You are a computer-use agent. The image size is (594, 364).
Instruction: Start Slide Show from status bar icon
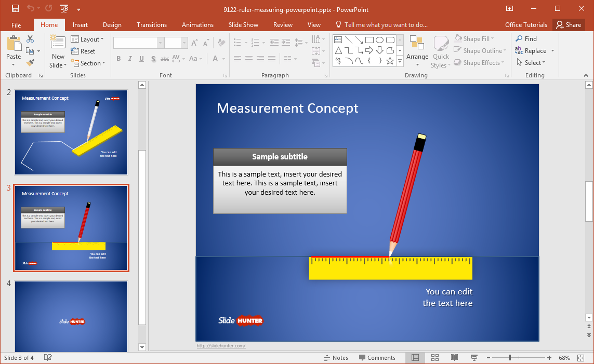[x=474, y=358]
